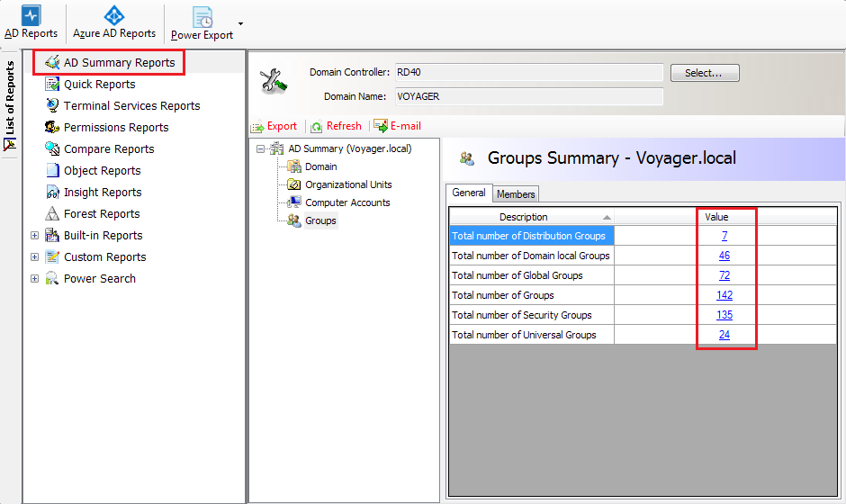
Task: Click the E-mail toolbar button
Action: [398, 126]
